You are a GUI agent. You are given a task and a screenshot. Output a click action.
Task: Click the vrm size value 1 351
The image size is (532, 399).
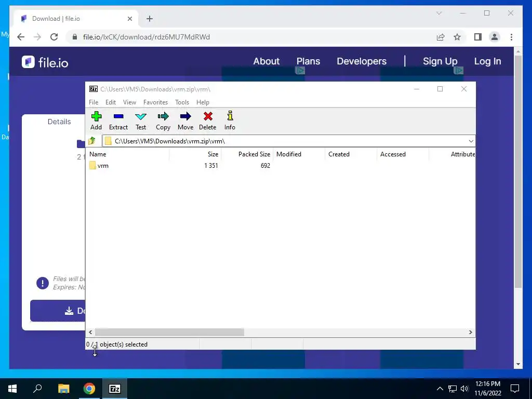click(211, 166)
